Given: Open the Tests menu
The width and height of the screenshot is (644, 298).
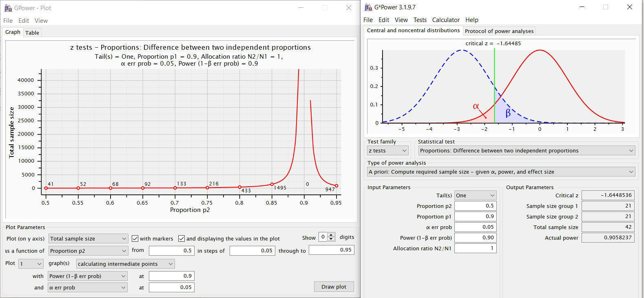Looking at the screenshot, I should point(420,20).
